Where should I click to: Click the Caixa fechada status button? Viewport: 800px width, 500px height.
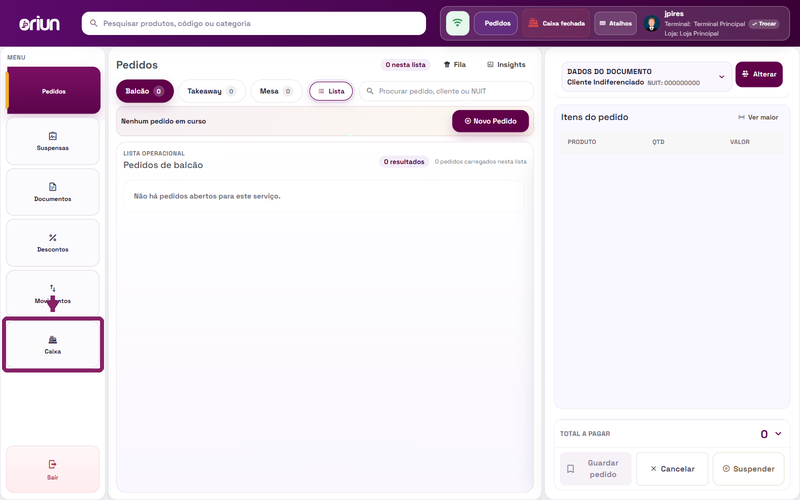point(556,23)
